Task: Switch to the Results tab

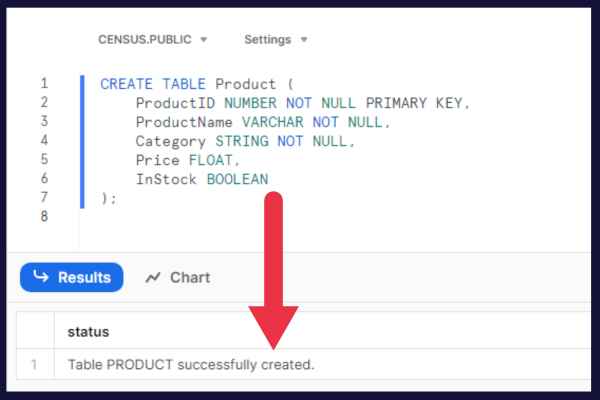Action: click(x=72, y=277)
